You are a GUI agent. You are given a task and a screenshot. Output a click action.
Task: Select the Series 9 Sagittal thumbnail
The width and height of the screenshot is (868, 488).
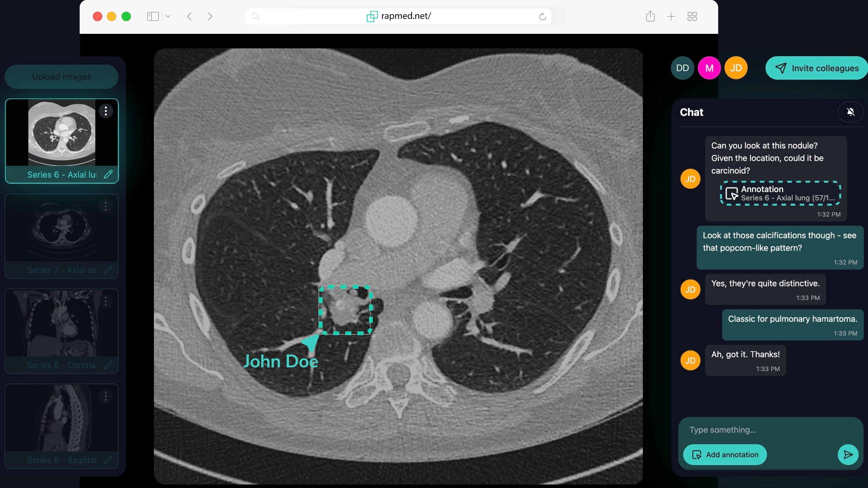62,426
